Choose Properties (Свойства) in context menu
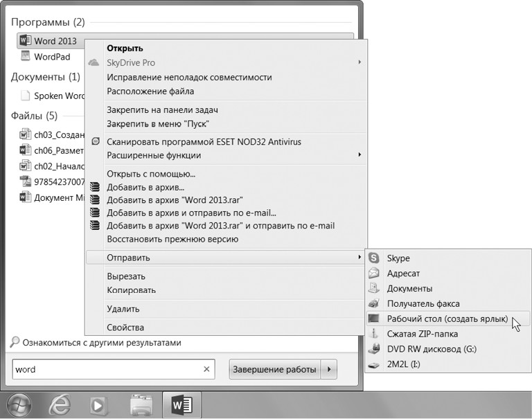The height and width of the screenshot is (419, 532). click(x=125, y=327)
